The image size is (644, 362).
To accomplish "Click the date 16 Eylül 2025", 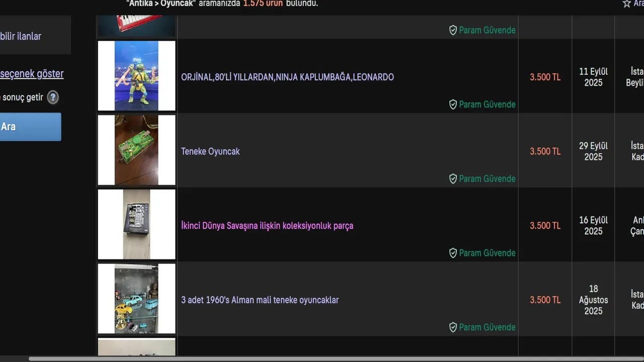I will click(593, 226).
